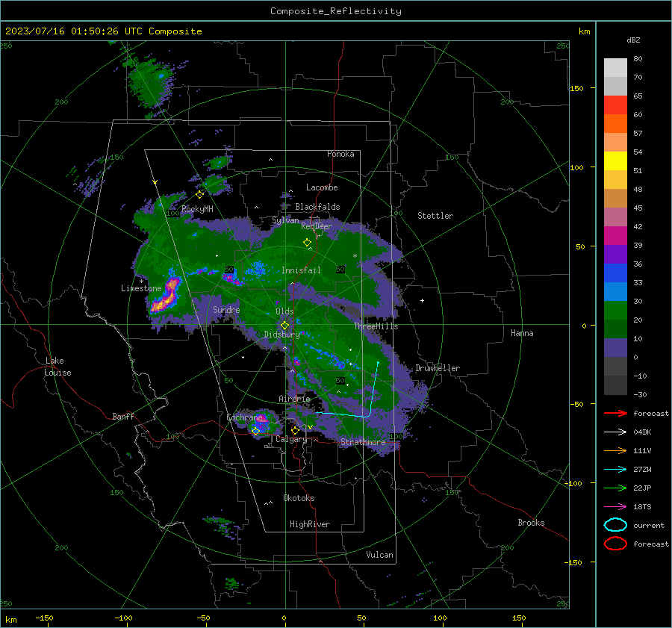Click the Sylvan label
This screenshot has height=628, width=672.
[x=285, y=220]
